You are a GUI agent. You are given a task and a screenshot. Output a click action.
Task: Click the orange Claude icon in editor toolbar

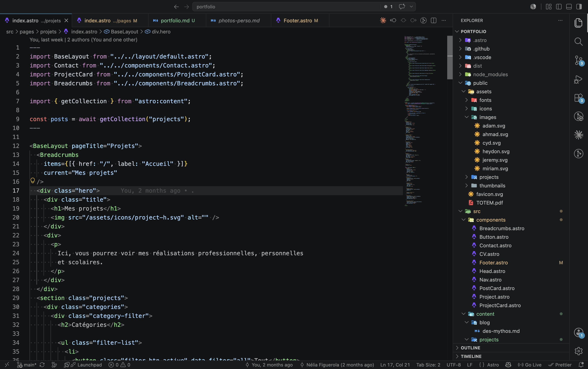tap(383, 20)
